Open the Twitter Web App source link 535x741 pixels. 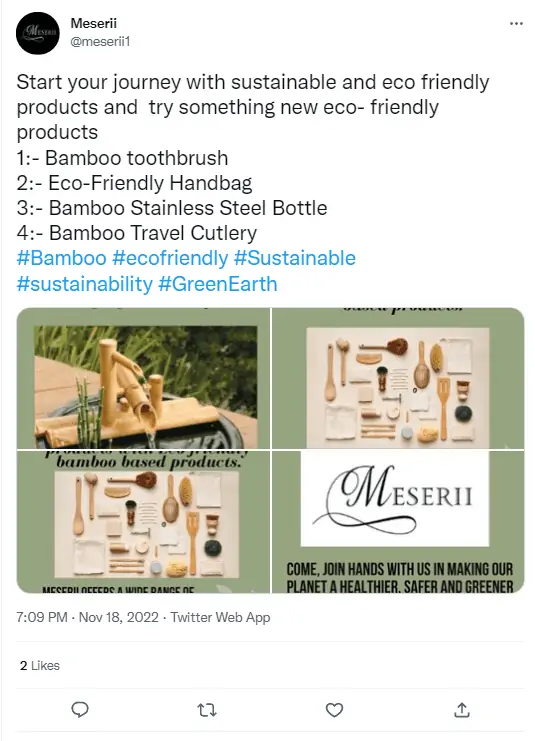tap(220, 617)
